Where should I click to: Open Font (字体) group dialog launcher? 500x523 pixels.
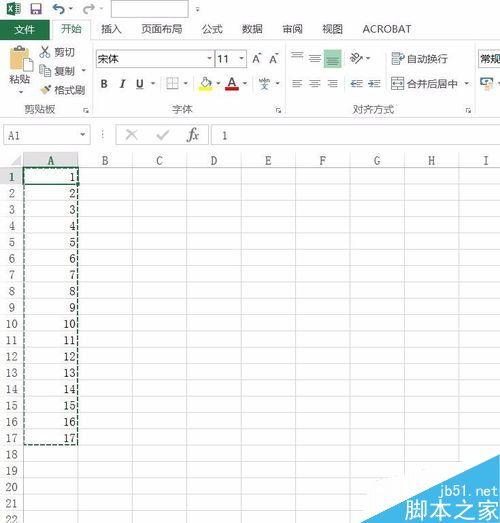[x=278, y=110]
